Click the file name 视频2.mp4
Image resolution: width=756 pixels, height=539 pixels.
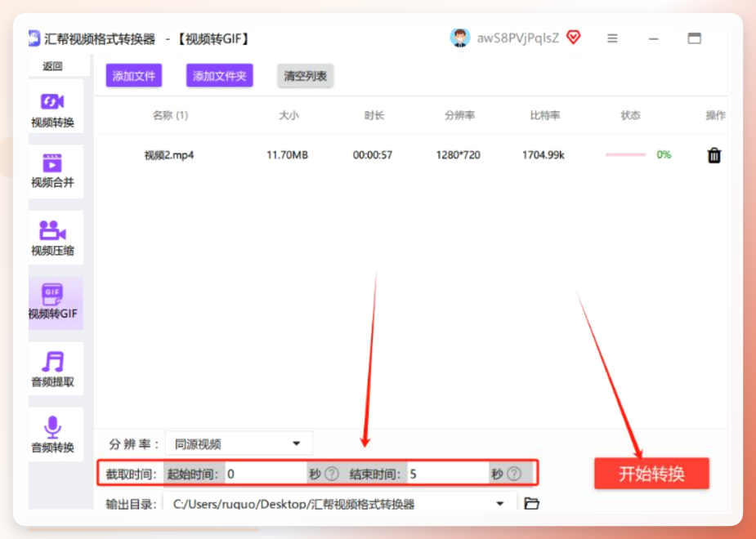point(169,155)
